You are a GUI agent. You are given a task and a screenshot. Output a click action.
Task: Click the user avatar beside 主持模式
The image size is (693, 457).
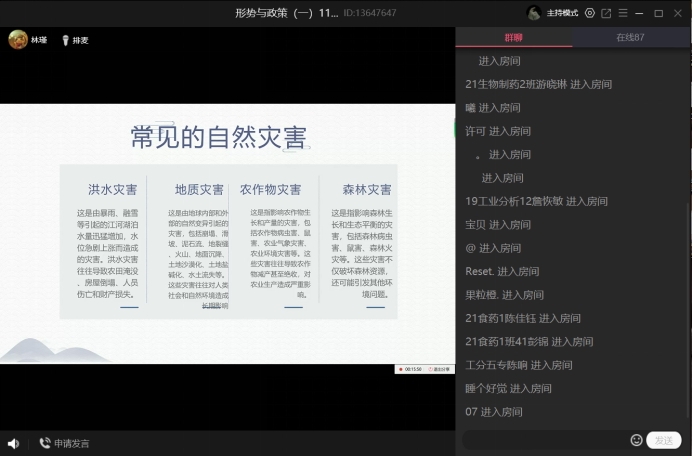coord(535,13)
